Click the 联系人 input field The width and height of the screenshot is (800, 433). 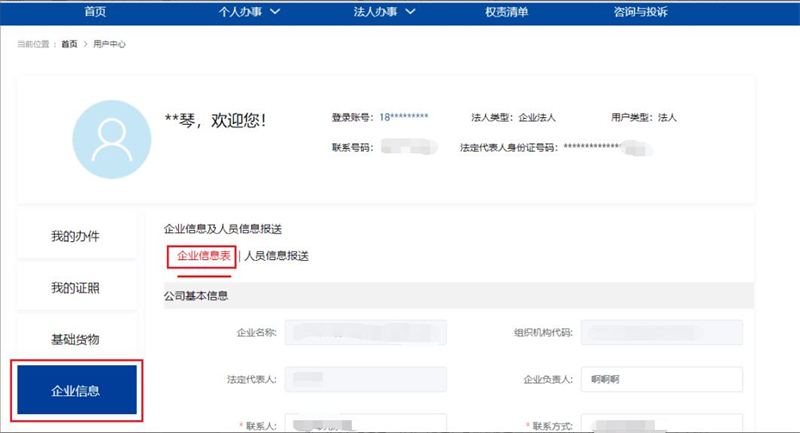click(x=365, y=424)
